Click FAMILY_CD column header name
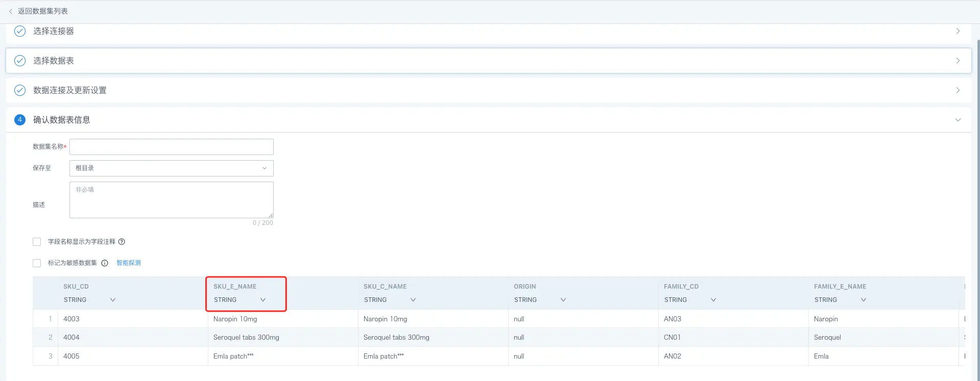 coord(681,287)
